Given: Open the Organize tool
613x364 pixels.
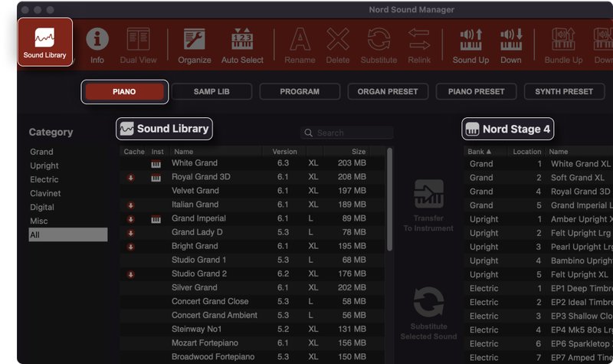Looking at the screenshot, I should (x=195, y=45).
